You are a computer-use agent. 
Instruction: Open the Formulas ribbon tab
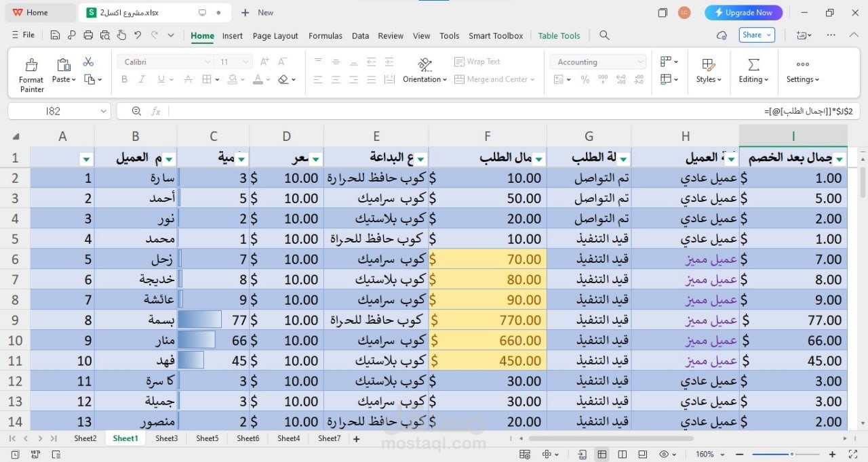pos(325,36)
